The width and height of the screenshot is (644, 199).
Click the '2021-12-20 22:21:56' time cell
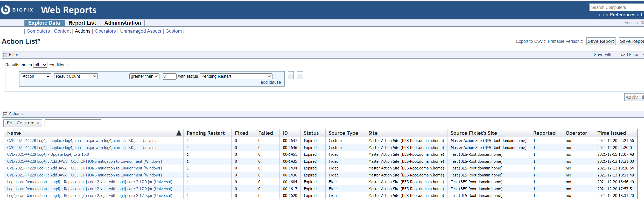click(615, 141)
